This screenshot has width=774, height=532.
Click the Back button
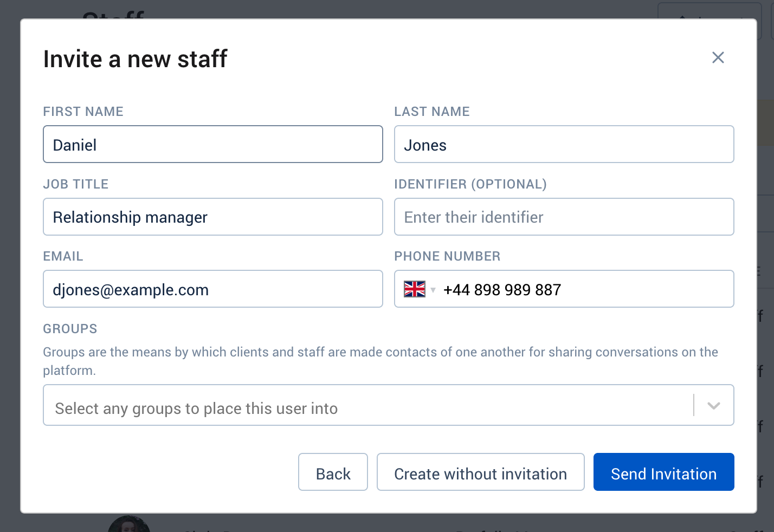tap(333, 472)
